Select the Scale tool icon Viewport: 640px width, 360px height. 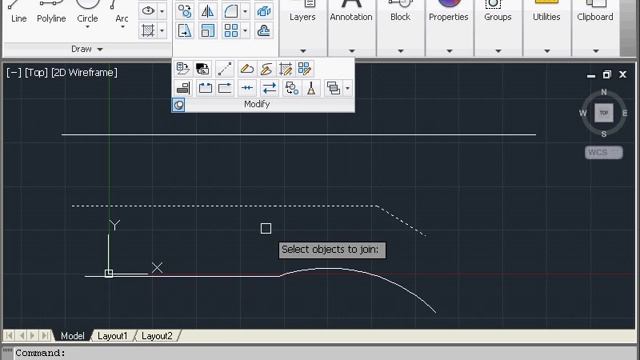[207, 31]
